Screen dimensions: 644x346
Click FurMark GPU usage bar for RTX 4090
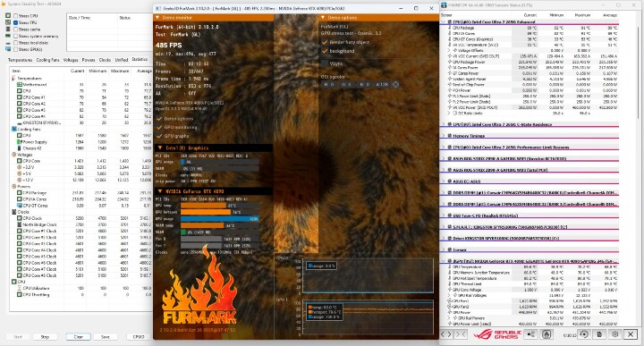point(220,219)
